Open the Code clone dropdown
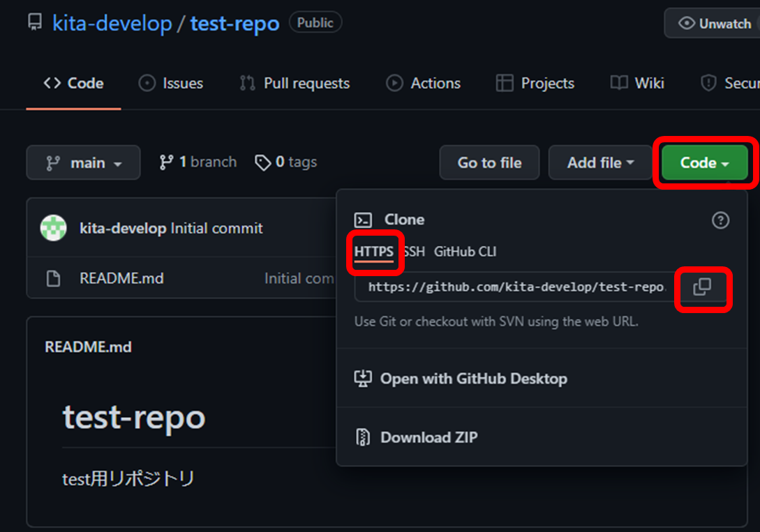Viewport: 760px width, 532px height. click(703, 162)
